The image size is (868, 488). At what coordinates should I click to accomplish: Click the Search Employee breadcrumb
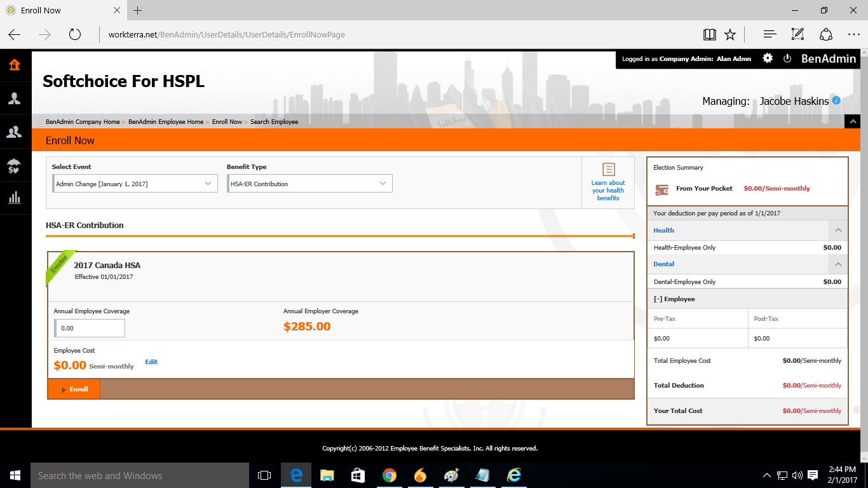(274, 122)
